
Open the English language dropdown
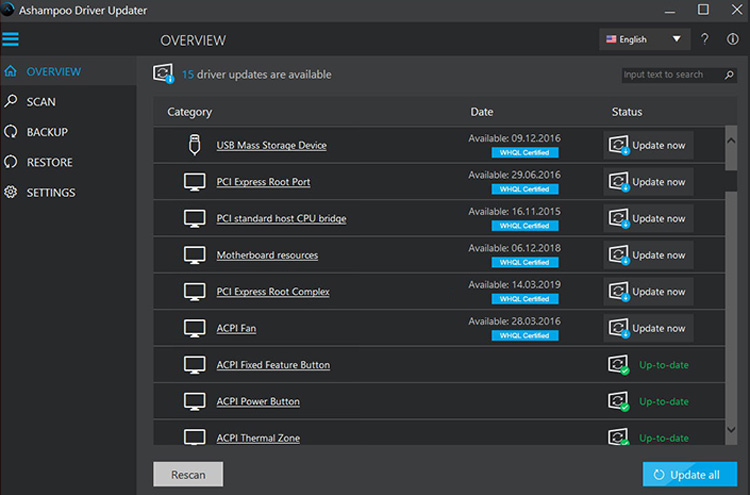point(644,39)
